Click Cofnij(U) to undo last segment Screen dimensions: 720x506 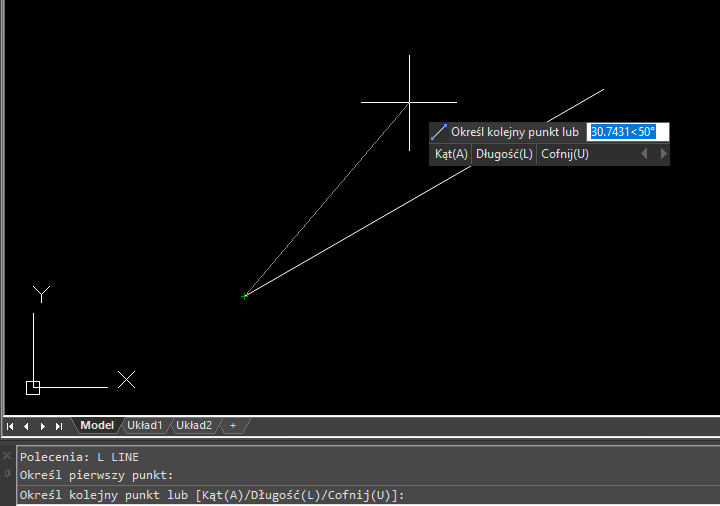(564, 154)
